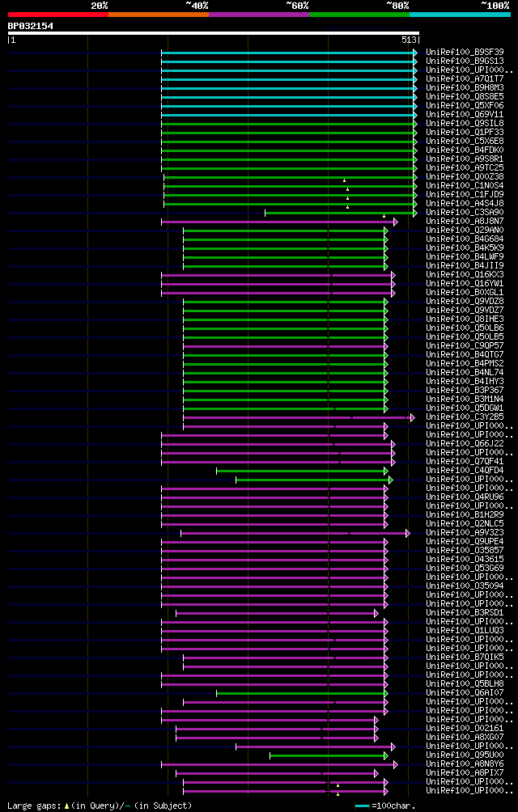Open hit UniRef100_Q5XF06

click(x=465, y=106)
